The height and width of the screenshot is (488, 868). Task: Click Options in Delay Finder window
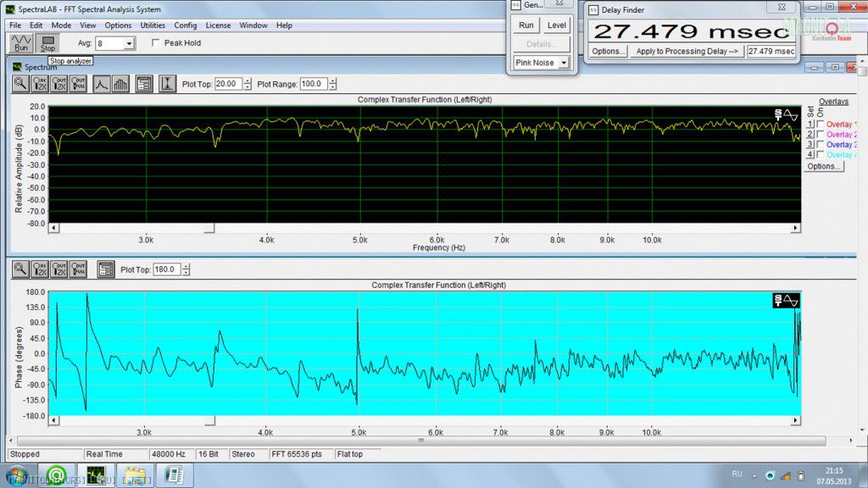tap(608, 51)
